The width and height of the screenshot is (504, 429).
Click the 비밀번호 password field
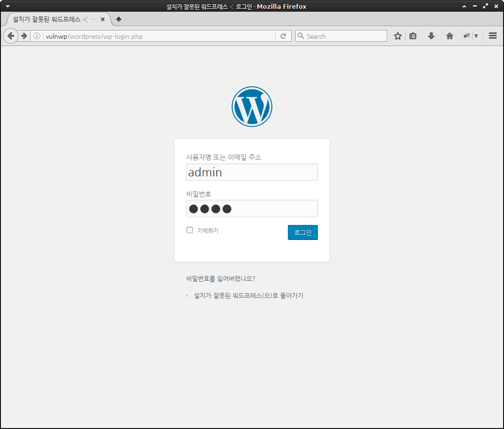click(252, 208)
